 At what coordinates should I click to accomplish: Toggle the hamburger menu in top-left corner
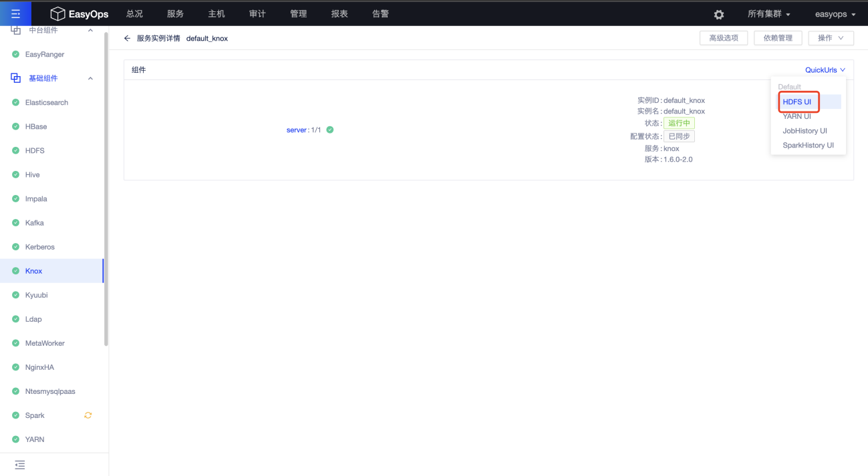click(15, 14)
